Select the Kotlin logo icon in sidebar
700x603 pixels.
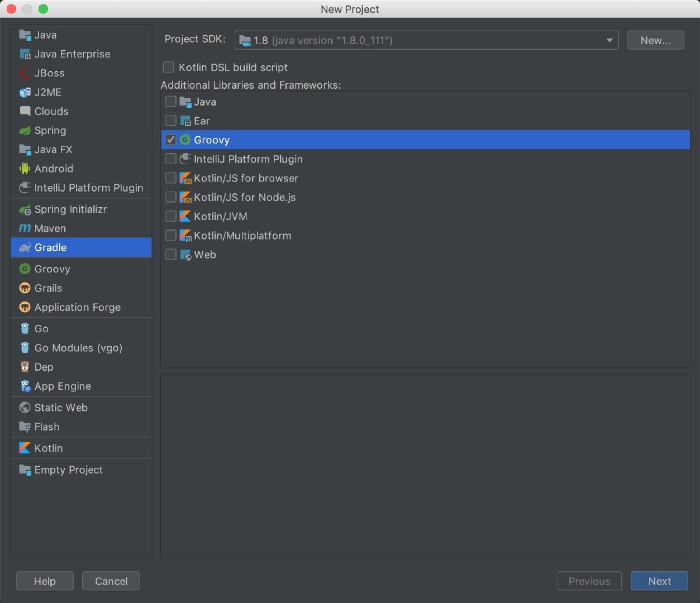25,448
